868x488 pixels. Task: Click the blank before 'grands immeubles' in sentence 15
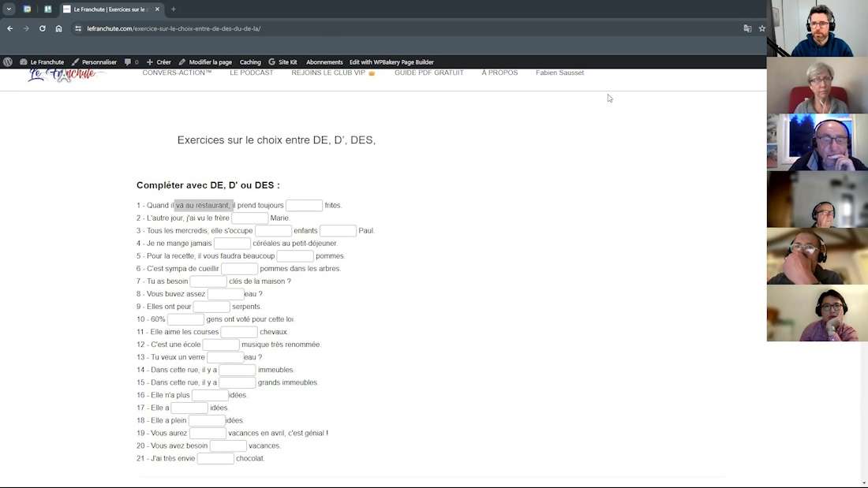(237, 383)
